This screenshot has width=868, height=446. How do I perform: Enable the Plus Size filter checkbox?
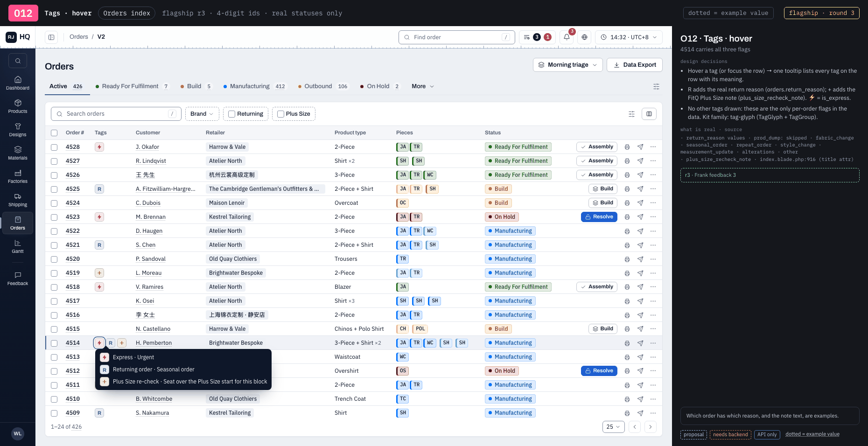pos(280,114)
